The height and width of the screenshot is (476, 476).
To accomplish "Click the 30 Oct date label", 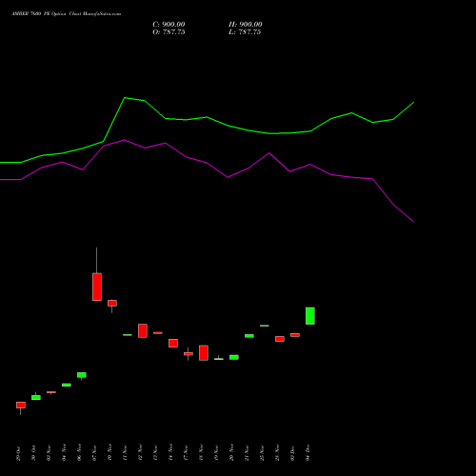I will (33, 453).
